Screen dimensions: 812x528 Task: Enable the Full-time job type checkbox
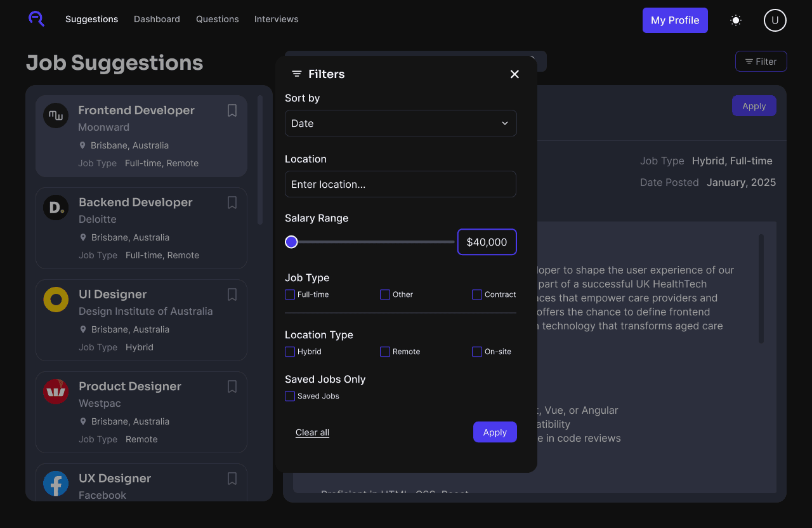(x=290, y=294)
